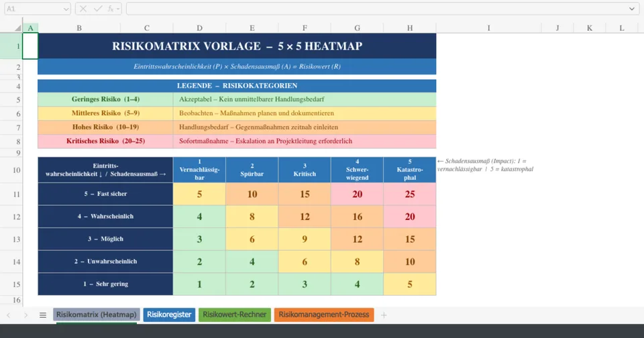Click the heatmap cell with value 9
The width and height of the screenshot is (644, 338).
pos(305,239)
